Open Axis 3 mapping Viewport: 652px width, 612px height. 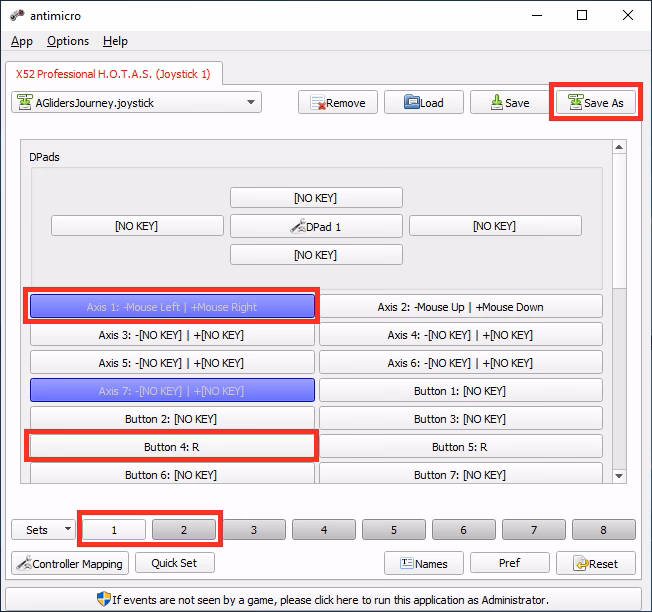172,334
